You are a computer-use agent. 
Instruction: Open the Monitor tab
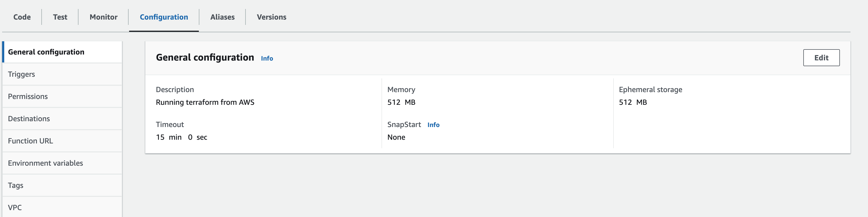(103, 17)
